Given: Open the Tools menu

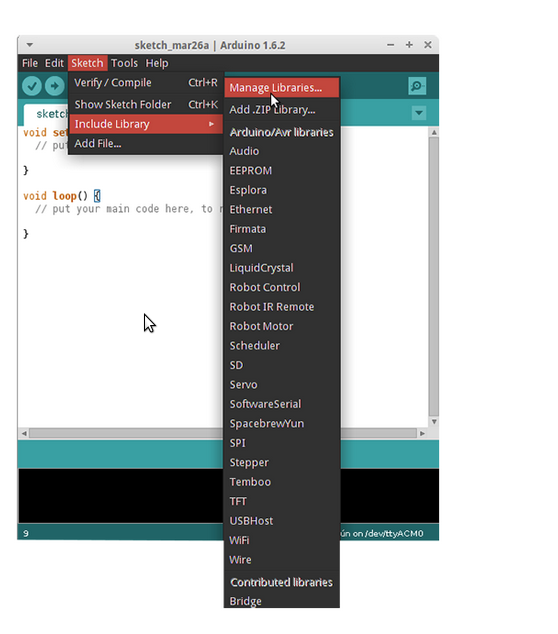Looking at the screenshot, I should click(x=124, y=63).
